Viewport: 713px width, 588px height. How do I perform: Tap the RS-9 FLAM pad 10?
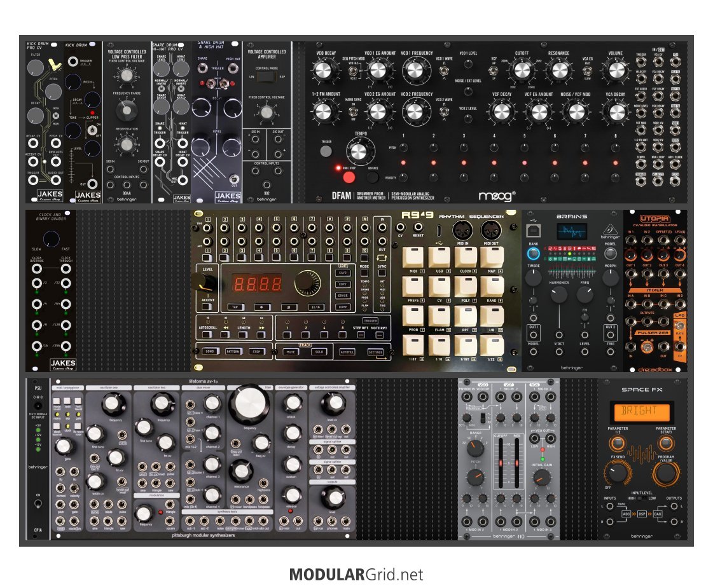pyautogui.click(x=440, y=317)
